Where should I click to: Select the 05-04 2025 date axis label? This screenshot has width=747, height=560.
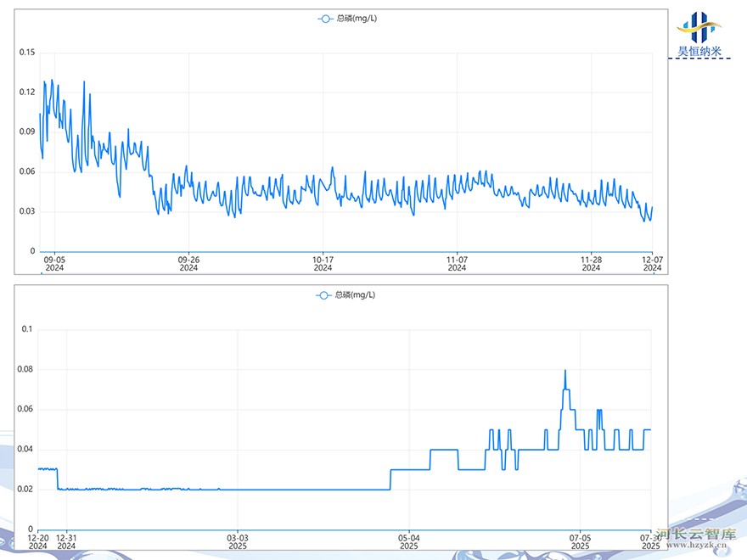click(x=409, y=542)
